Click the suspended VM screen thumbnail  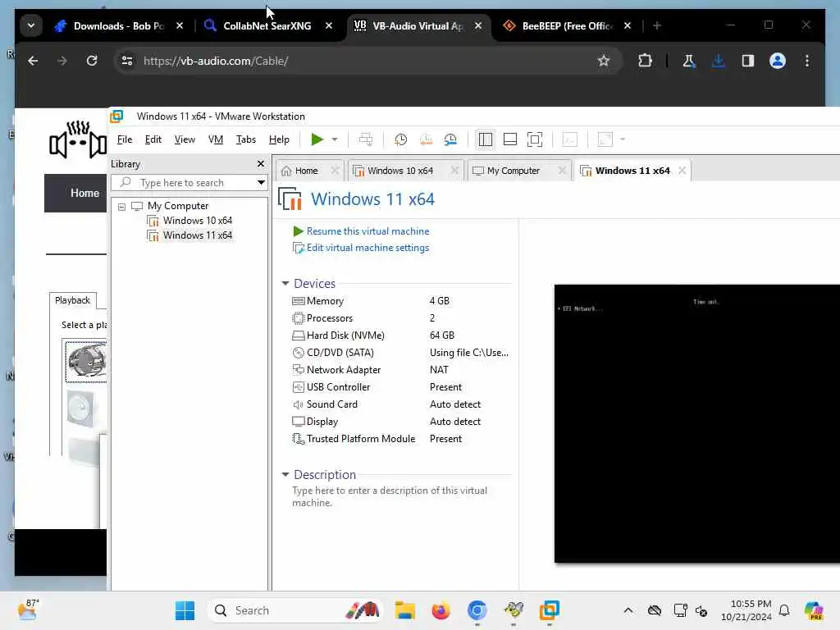click(x=696, y=424)
